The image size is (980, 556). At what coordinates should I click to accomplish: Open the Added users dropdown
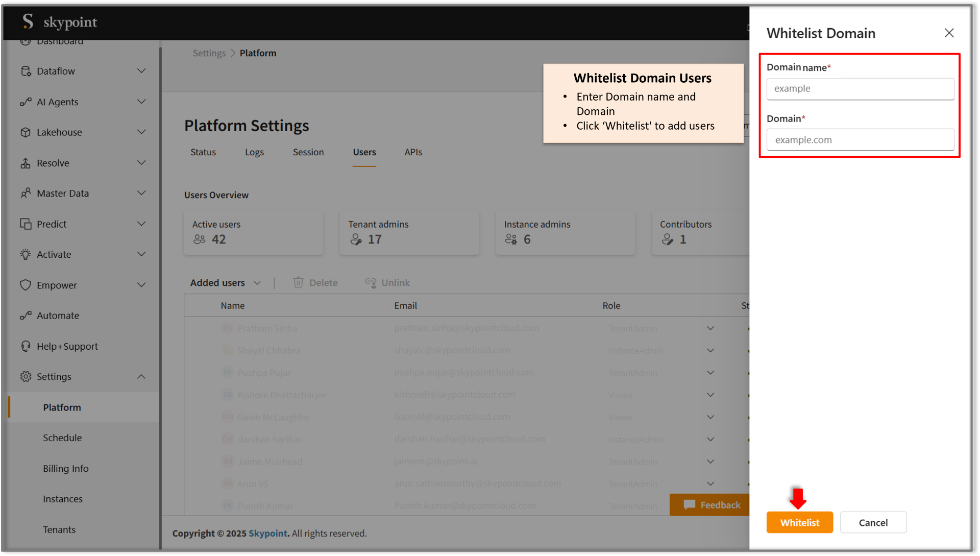coord(257,282)
